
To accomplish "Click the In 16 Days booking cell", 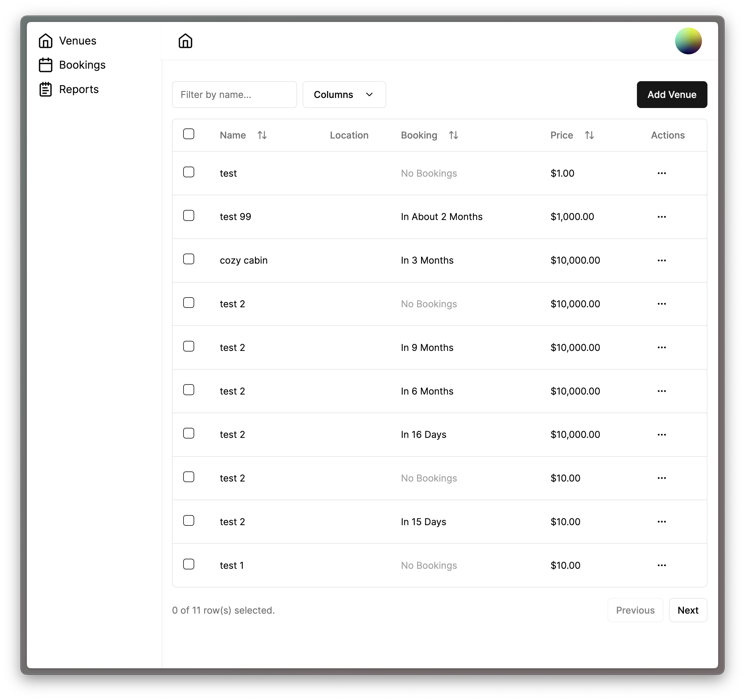I will 423,435.
